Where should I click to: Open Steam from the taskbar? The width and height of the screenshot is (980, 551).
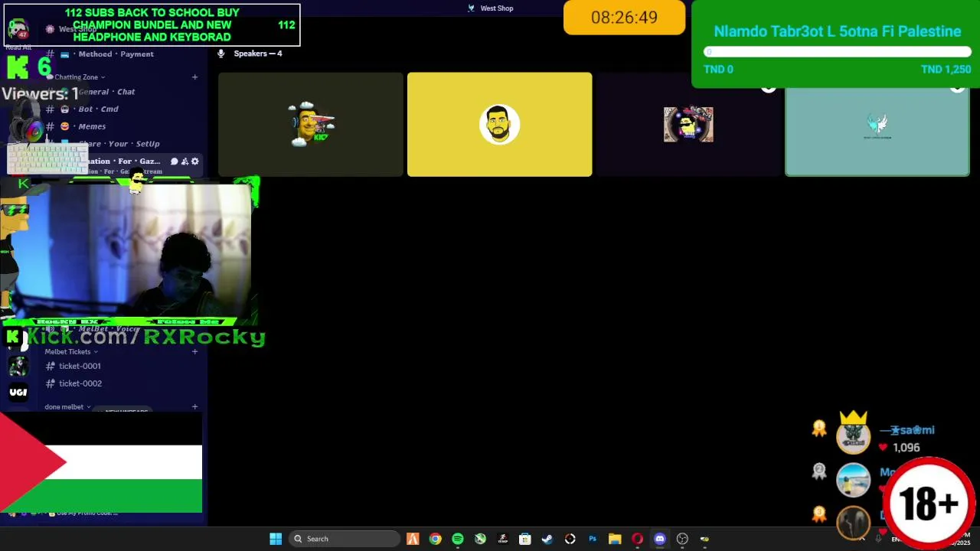[547, 539]
